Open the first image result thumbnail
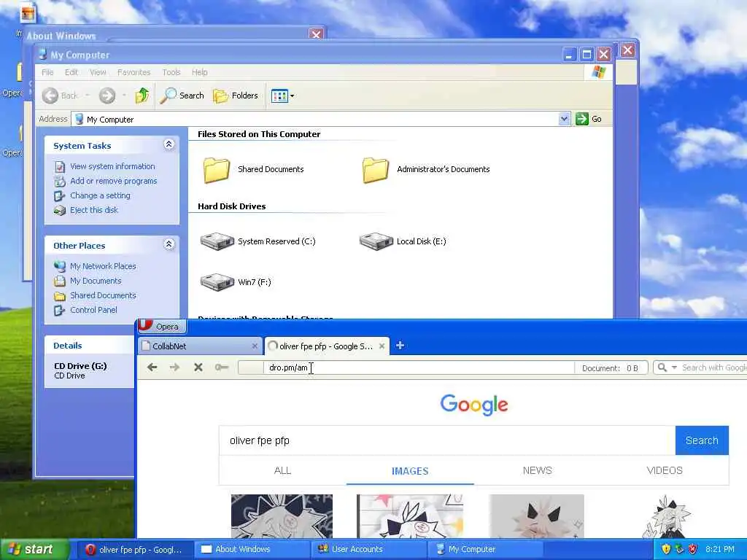 [x=282, y=516]
